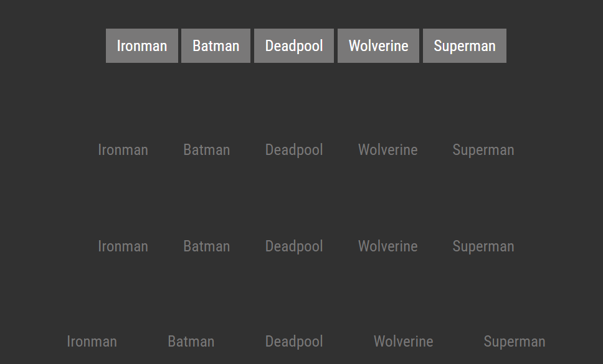Select Batman in the first text row
Image resolution: width=603 pixels, height=364 pixels.
point(206,149)
